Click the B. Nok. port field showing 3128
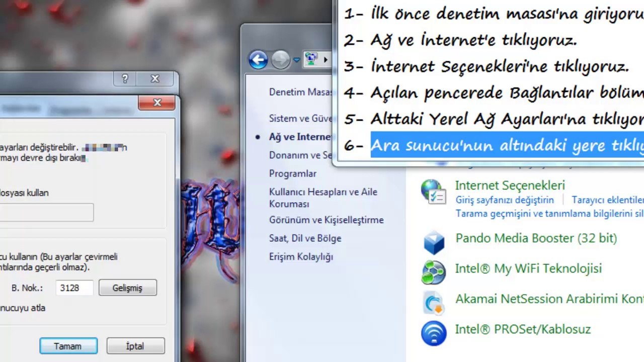The width and height of the screenshot is (644, 362). pyautogui.click(x=75, y=288)
